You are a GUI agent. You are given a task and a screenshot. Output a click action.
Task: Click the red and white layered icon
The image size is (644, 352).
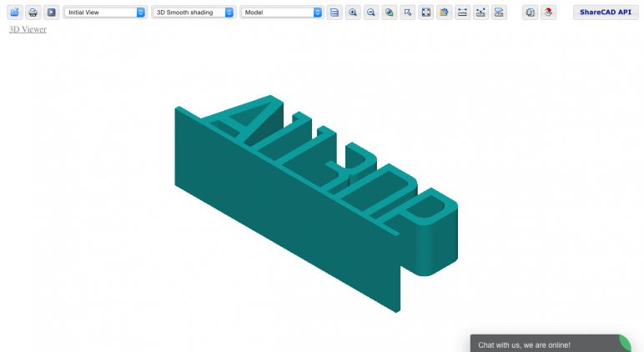pyautogui.click(x=548, y=13)
